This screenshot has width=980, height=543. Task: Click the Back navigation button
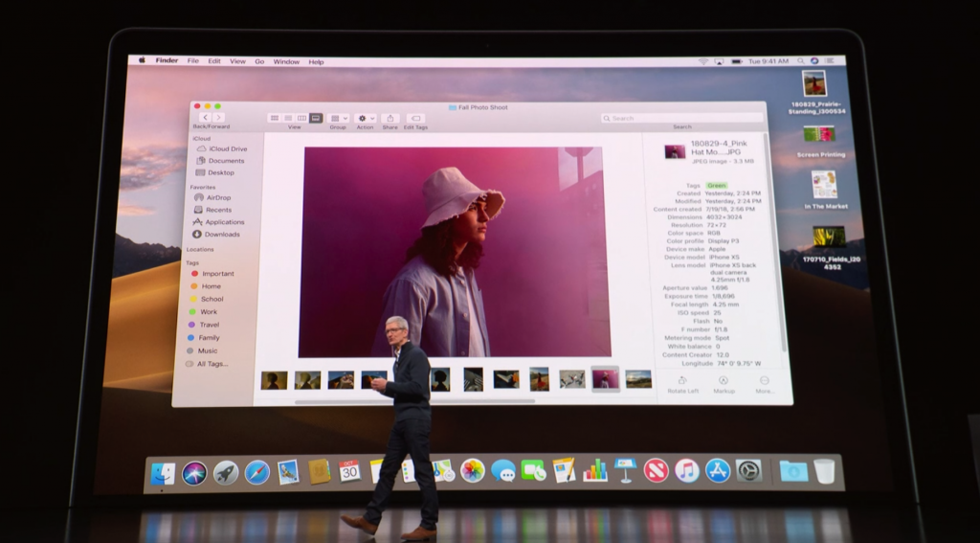click(205, 117)
